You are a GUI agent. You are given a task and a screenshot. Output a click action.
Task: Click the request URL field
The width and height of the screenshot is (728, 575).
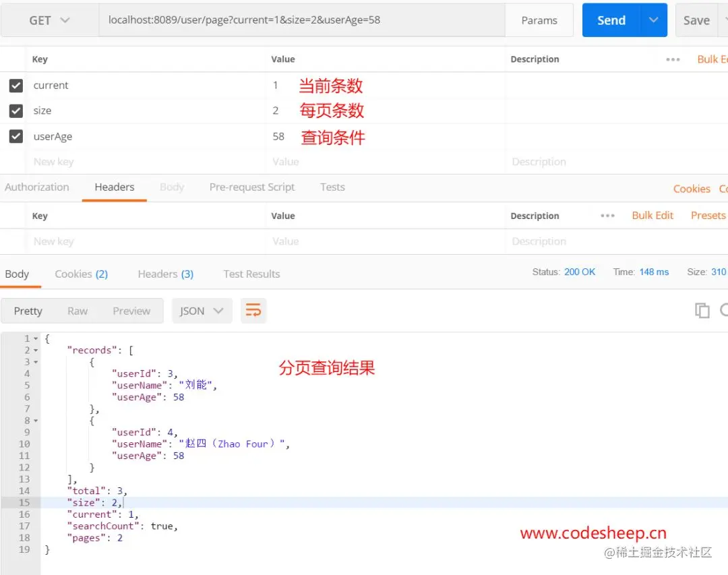[302, 20]
